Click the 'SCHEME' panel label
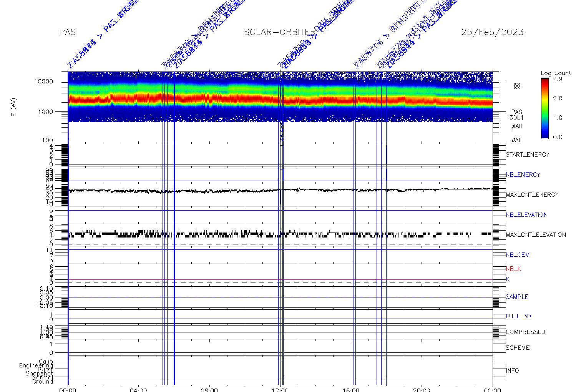581x392 pixels. click(x=518, y=348)
